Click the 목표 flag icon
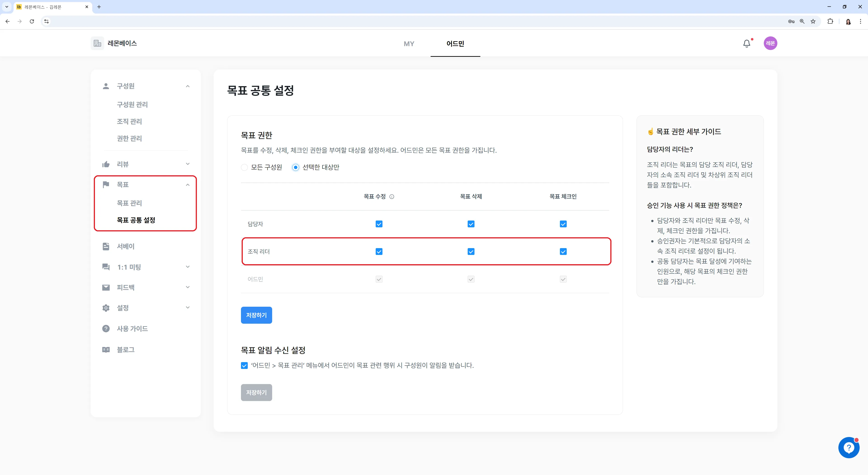Viewport: 868px width, 475px height. tap(106, 184)
